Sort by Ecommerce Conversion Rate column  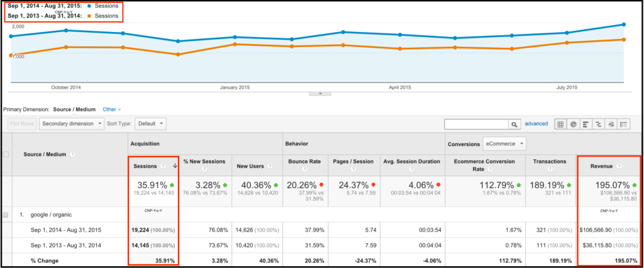pyautogui.click(x=486, y=164)
